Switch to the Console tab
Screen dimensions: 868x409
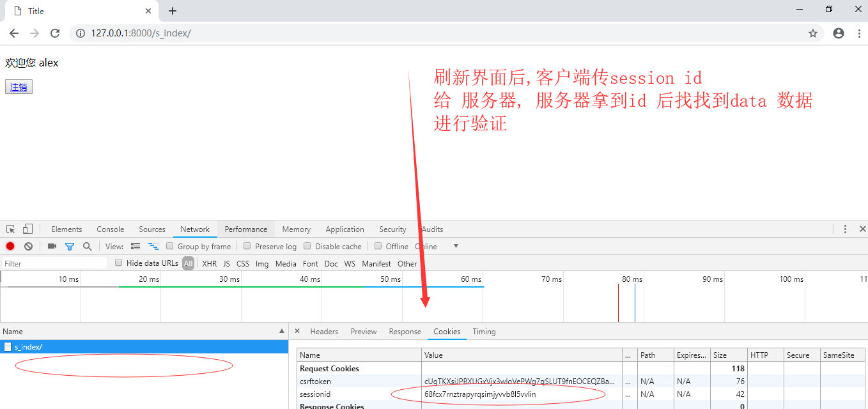tap(111, 229)
